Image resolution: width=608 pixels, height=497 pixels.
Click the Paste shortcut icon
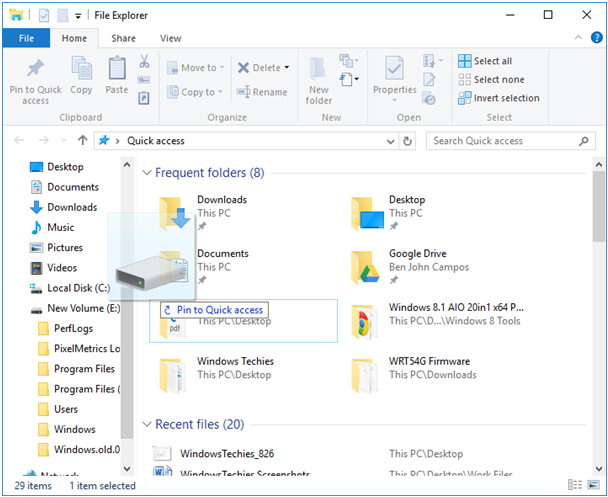[x=144, y=98]
